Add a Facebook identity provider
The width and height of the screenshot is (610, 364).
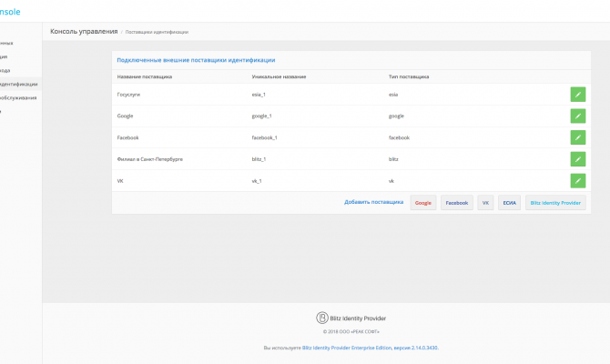tap(456, 203)
